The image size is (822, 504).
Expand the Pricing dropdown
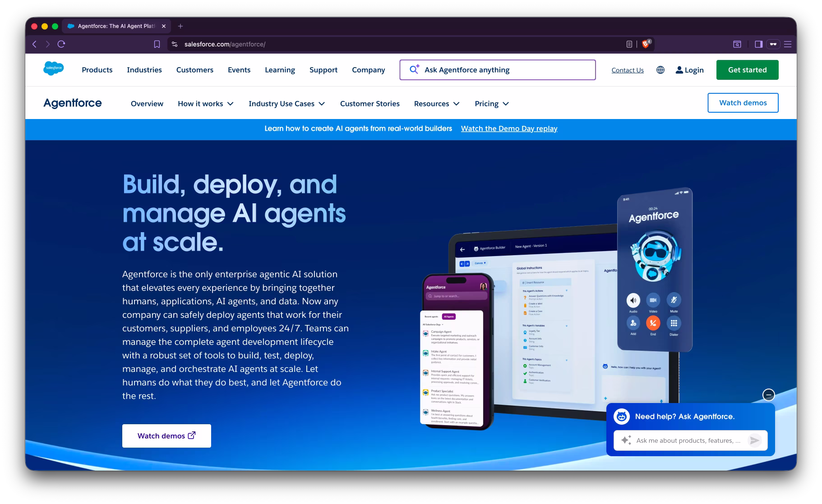492,104
